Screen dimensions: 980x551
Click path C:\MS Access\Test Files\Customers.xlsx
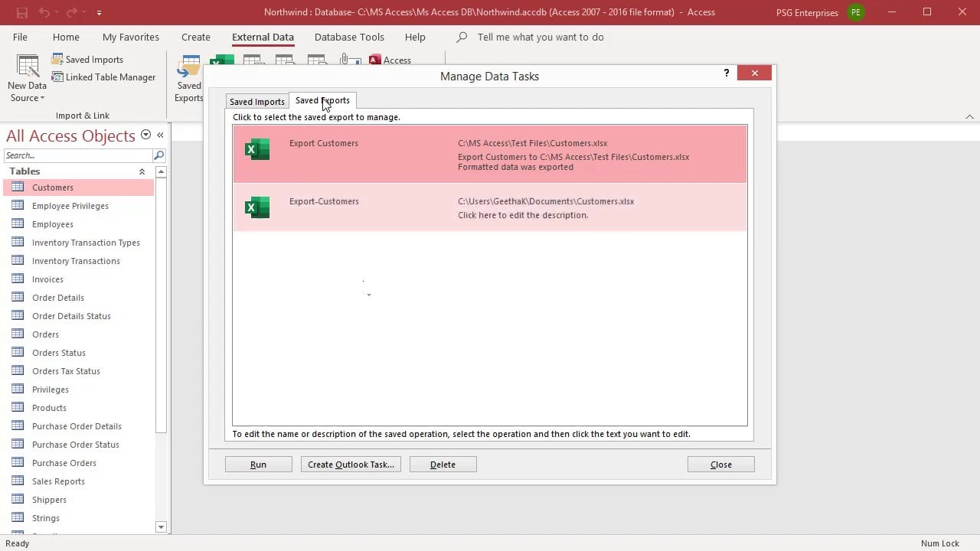533,143
